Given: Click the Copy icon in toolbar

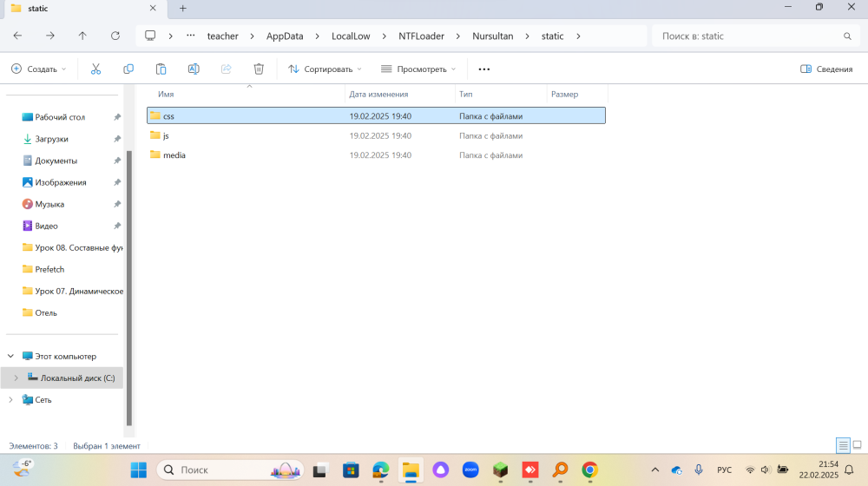Looking at the screenshot, I should [x=128, y=69].
